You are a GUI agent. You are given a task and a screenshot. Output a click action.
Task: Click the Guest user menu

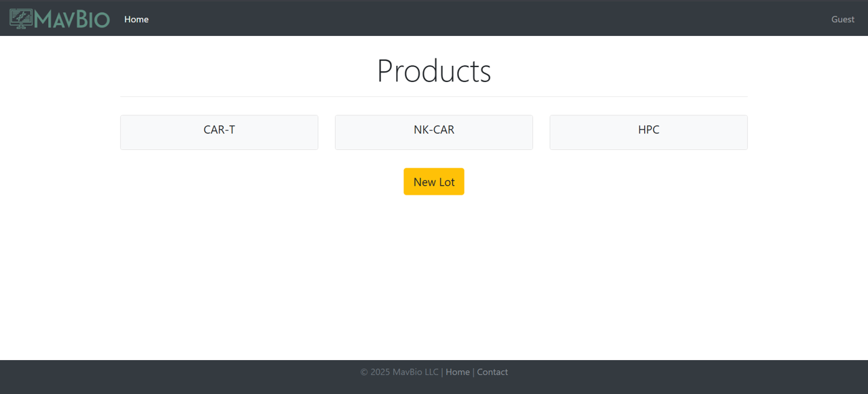tap(842, 20)
